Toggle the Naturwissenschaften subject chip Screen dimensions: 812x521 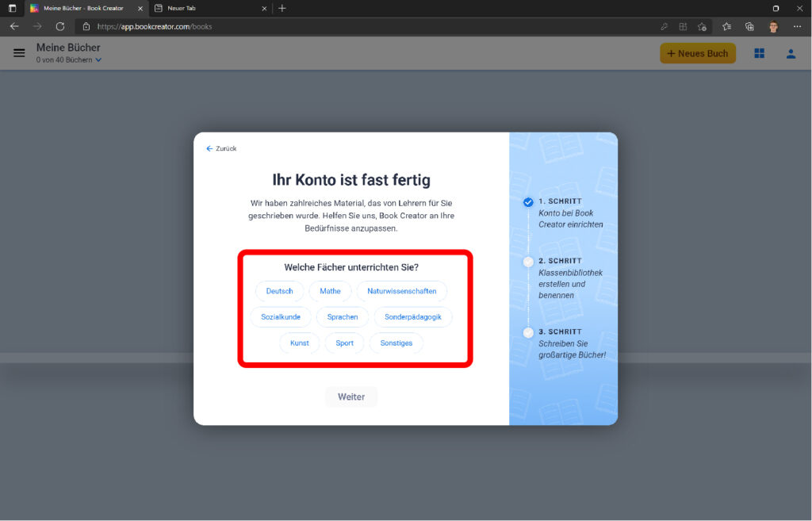(401, 291)
